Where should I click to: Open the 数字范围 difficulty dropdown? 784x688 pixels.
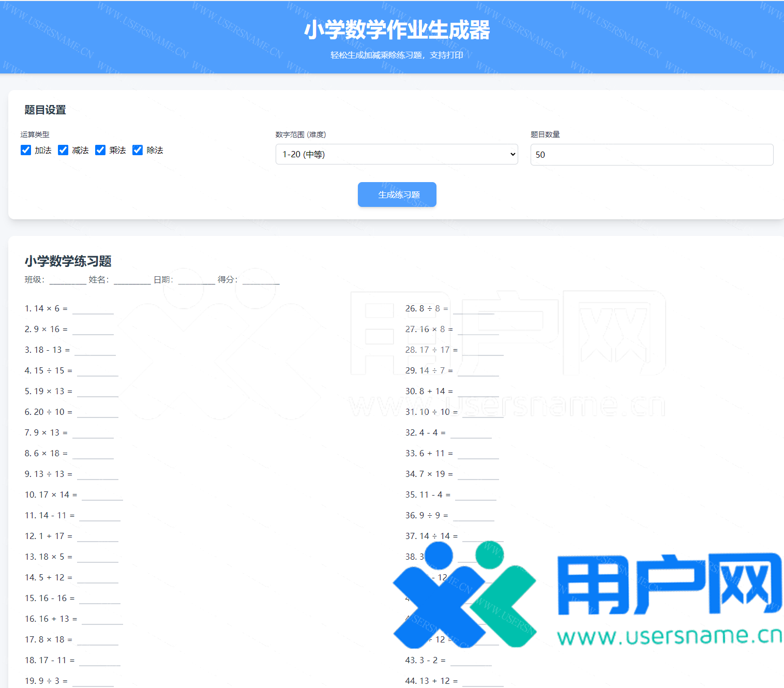click(396, 154)
